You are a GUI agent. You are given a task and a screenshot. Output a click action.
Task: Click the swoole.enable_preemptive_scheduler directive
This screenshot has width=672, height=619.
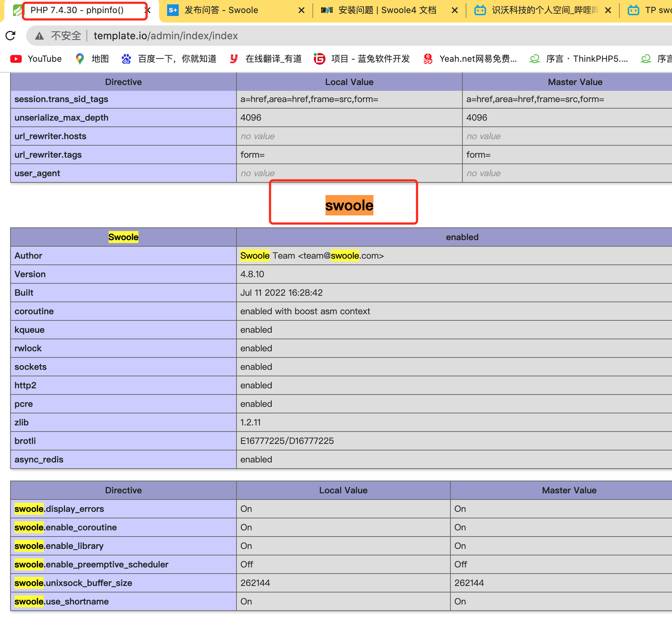click(92, 565)
